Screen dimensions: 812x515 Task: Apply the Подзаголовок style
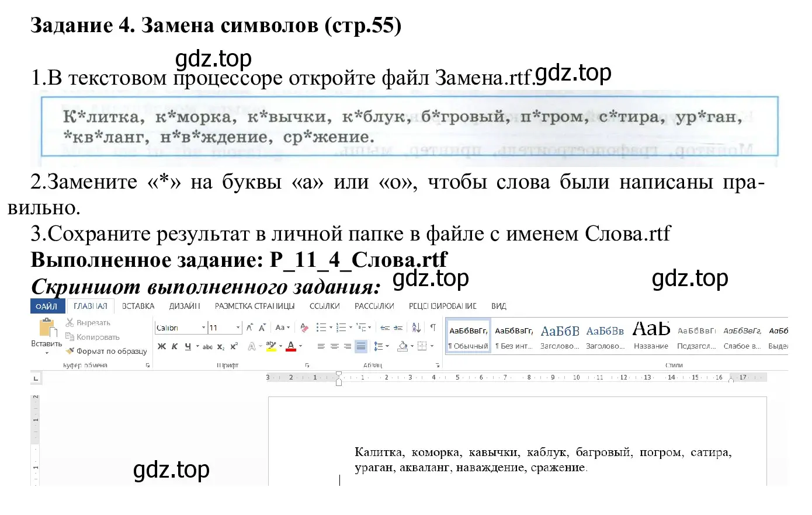(x=696, y=337)
